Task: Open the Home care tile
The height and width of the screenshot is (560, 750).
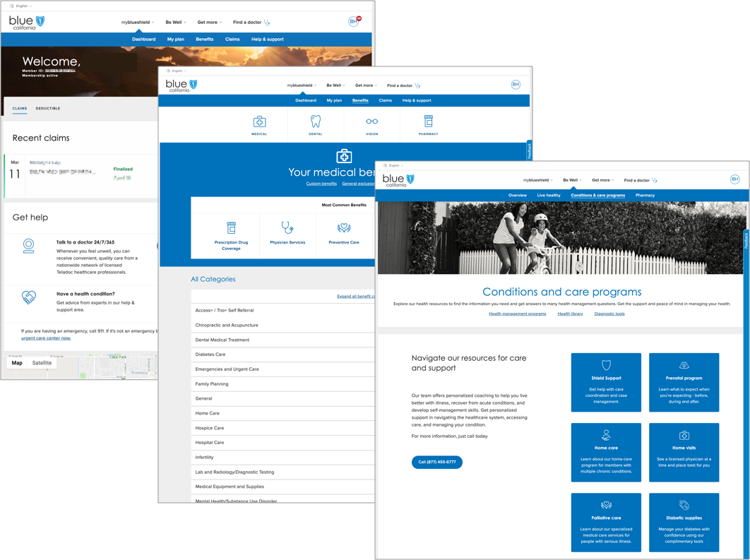Action: click(606, 453)
